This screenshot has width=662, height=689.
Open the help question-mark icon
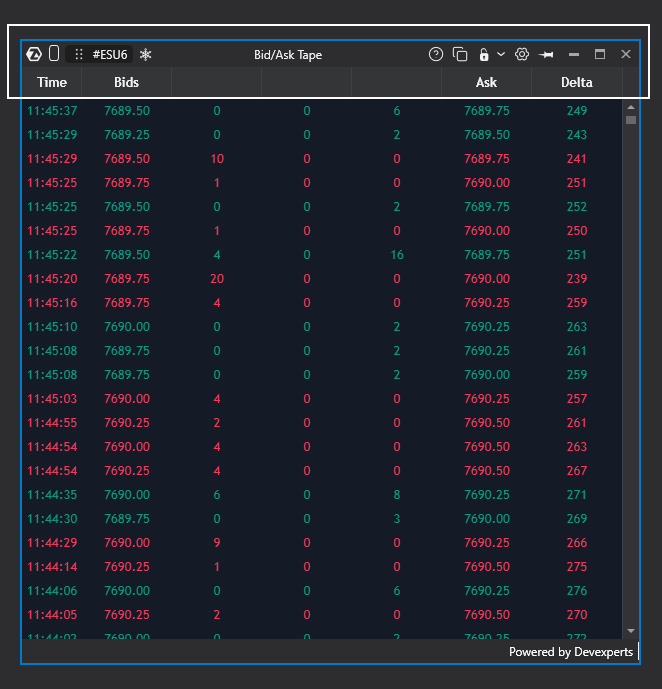[436, 54]
